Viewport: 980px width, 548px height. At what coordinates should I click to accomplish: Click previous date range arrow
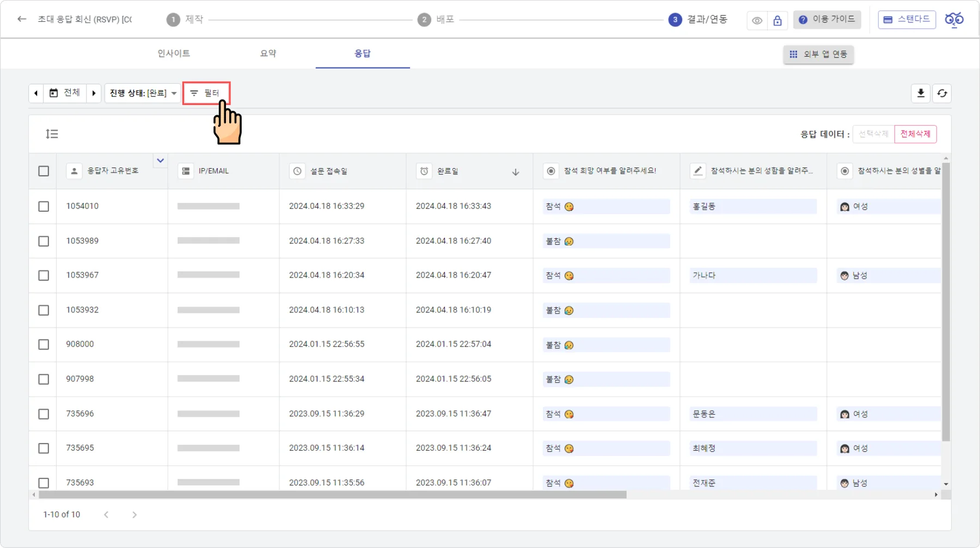coord(36,93)
